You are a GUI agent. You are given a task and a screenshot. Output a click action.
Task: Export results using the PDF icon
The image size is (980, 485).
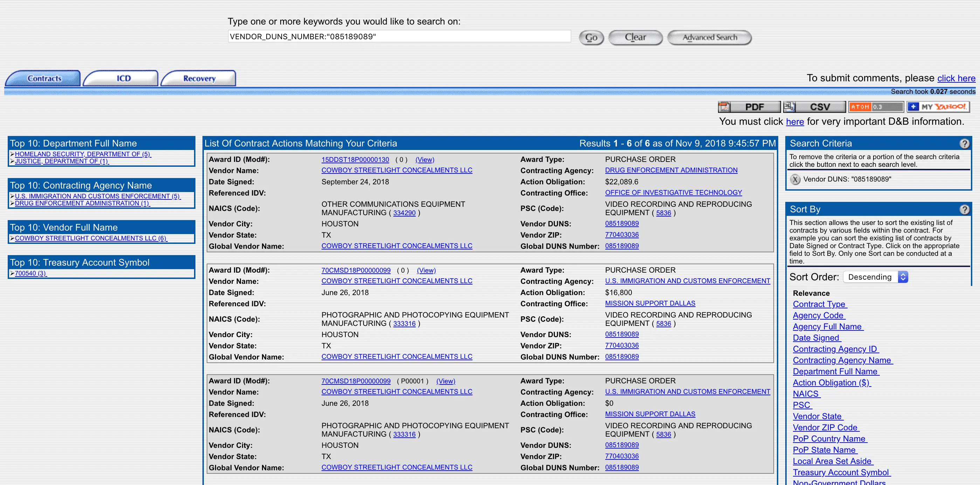pos(748,107)
